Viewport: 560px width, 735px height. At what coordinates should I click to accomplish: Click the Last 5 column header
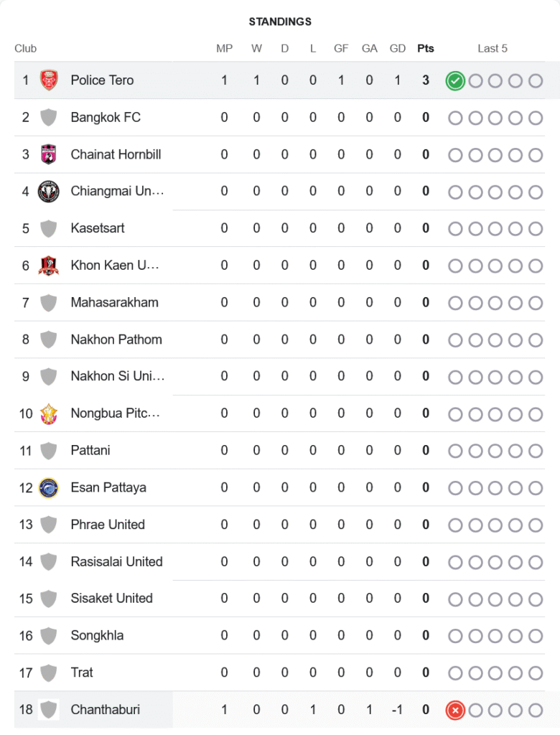click(493, 48)
